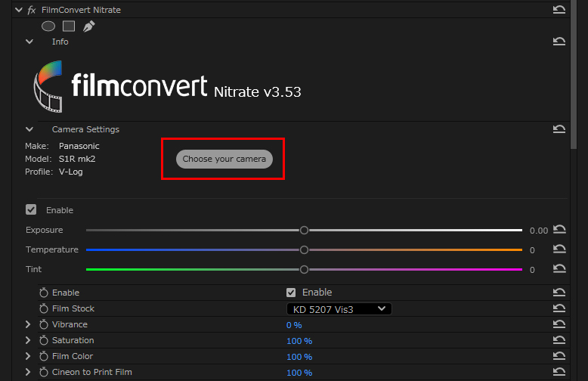Create a 4-point polygon mask
Image resolution: width=588 pixels, height=381 pixels.
[69, 26]
